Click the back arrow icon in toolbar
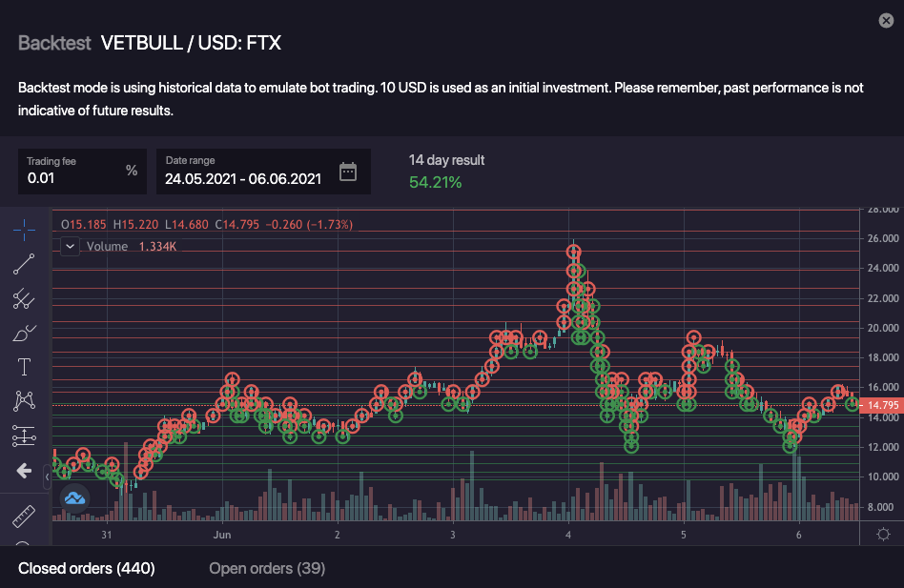The height and width of the screenshot is (588, 904). coord(25,470)
